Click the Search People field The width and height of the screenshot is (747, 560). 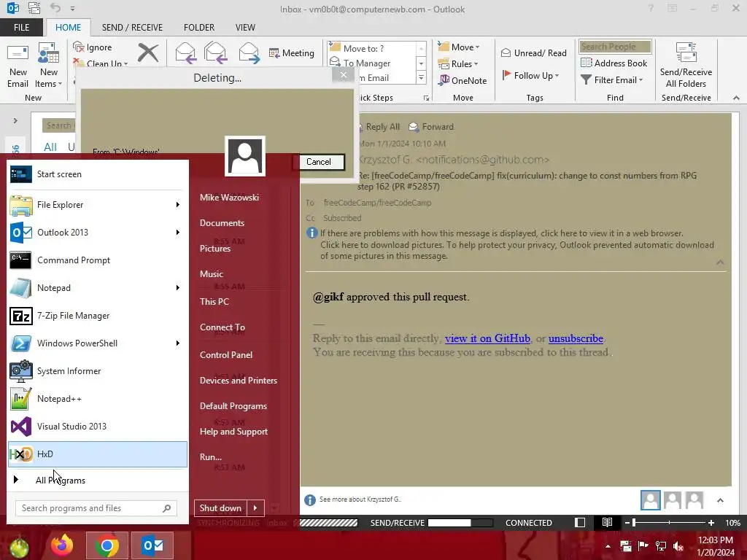(x=615, y=46)
